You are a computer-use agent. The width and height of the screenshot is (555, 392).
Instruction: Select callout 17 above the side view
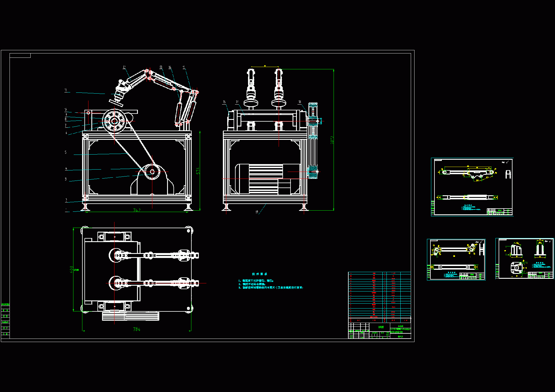[237, 102]
